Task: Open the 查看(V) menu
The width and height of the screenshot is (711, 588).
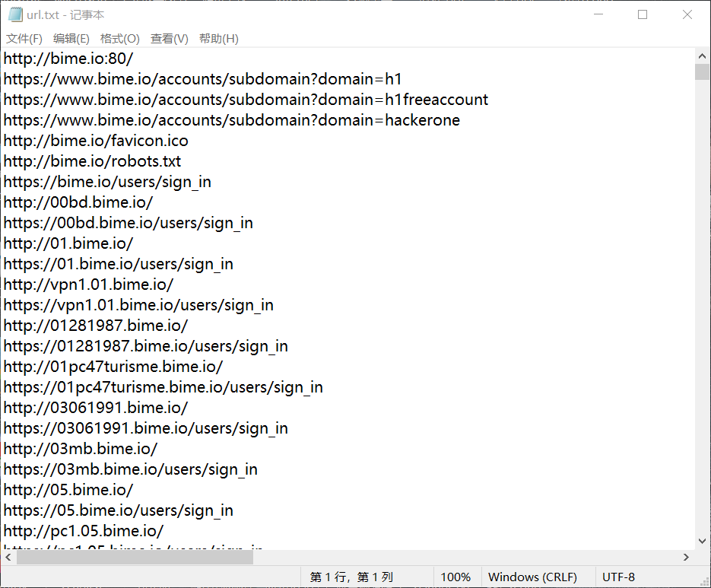Action: [x=169, y=39]
